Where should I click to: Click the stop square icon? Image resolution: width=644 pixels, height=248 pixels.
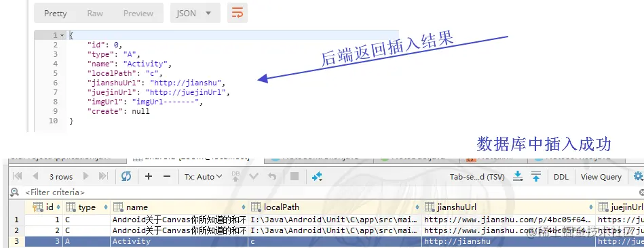point(295,176)
